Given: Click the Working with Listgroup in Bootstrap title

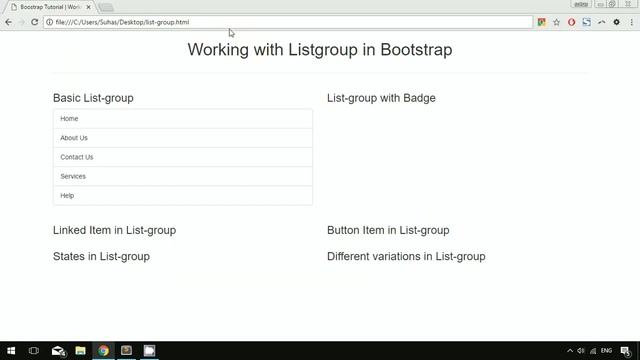Looking at the screenshot, I should (320, 50).
